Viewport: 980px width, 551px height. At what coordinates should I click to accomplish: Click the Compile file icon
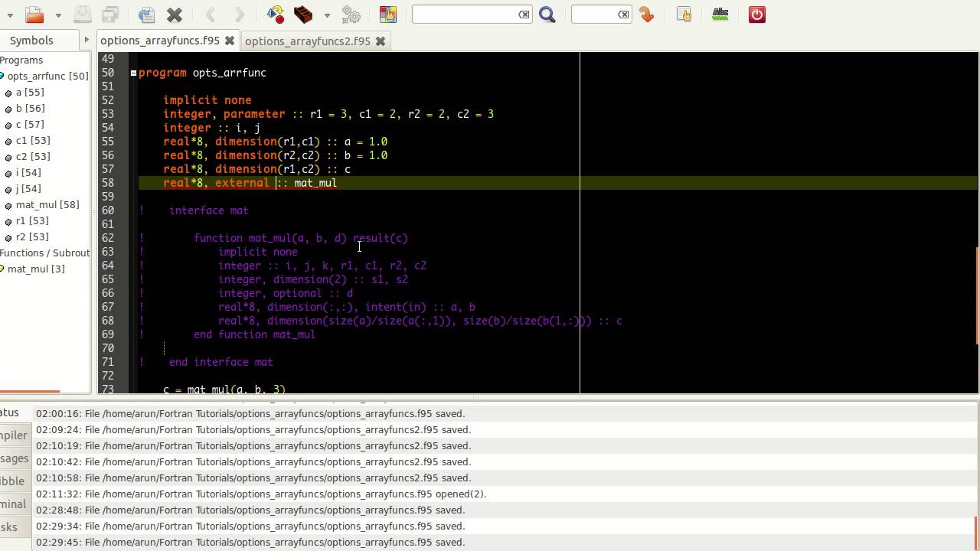276,15
